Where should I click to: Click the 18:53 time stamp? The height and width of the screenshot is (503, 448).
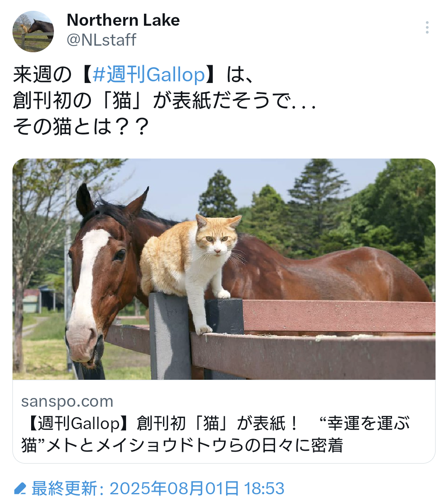coord(264,488)
